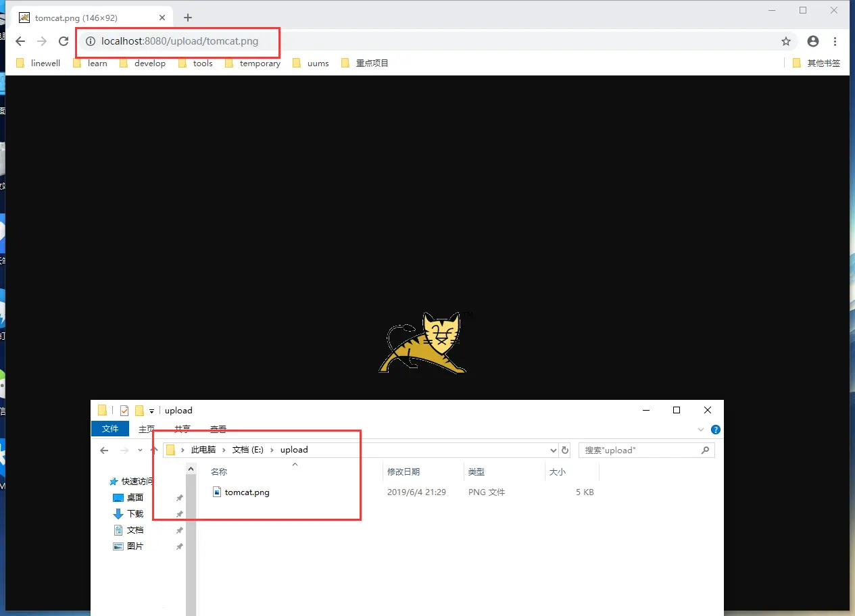Click the search magnifier icon in Explorer

click(x=705, y=450)
